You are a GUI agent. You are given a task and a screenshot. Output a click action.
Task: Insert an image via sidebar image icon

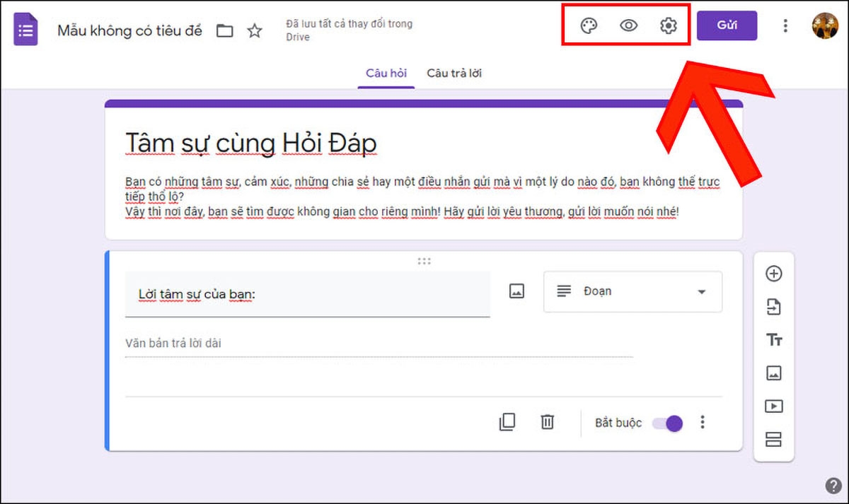click(773, 373)
